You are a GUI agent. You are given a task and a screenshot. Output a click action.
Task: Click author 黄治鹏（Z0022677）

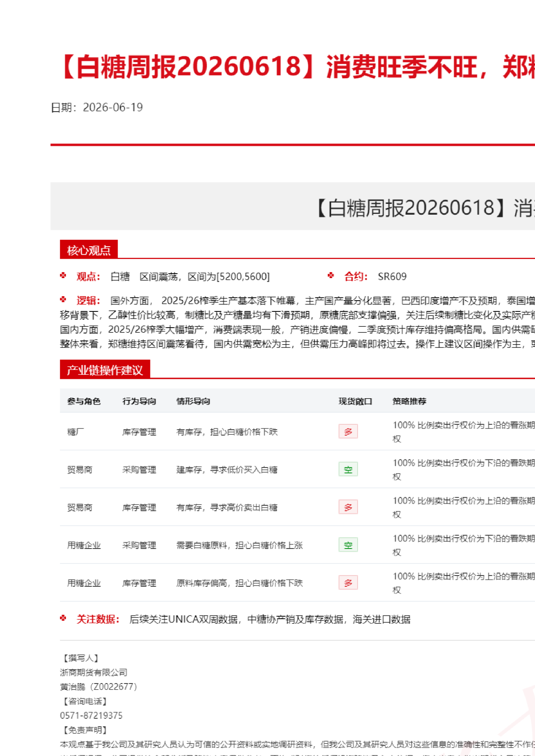pyautogui.click(x=99, y=687)
